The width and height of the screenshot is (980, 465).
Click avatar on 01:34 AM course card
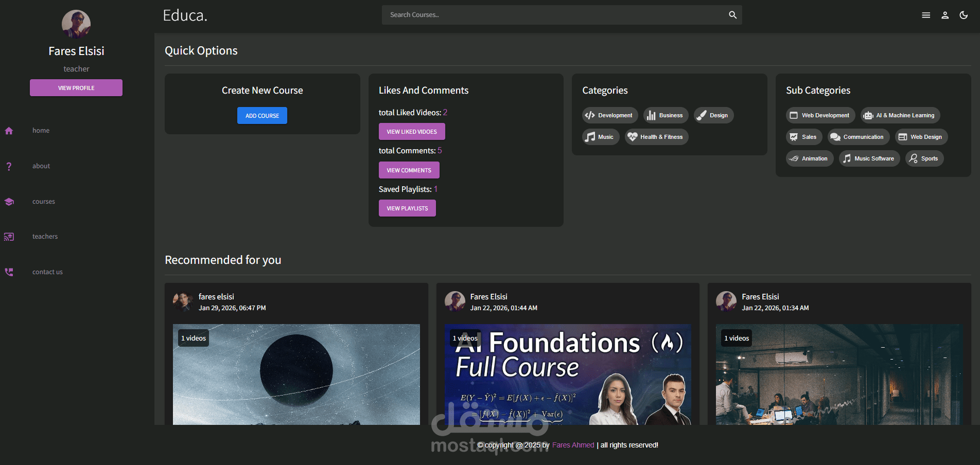(x=726, y=302)
